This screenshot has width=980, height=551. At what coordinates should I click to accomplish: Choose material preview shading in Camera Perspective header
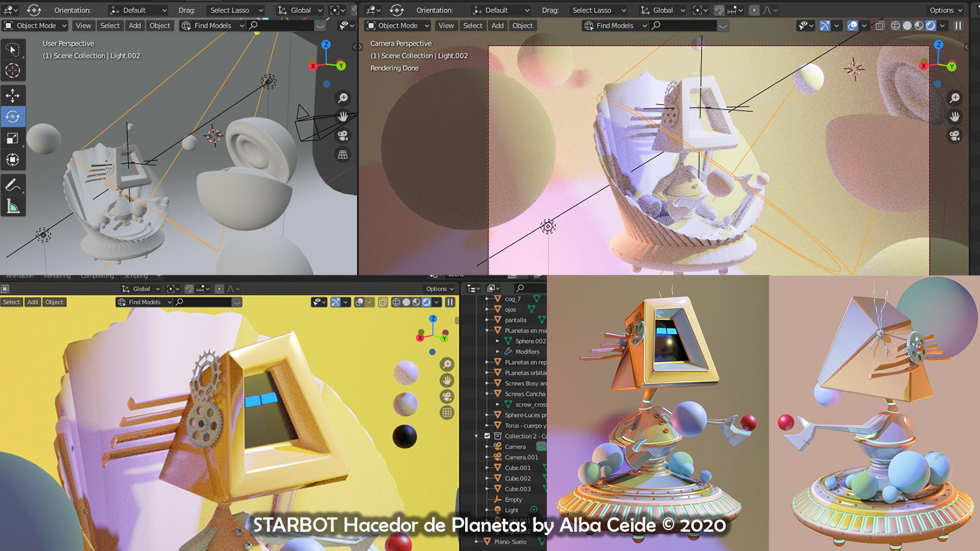[919, 25]
